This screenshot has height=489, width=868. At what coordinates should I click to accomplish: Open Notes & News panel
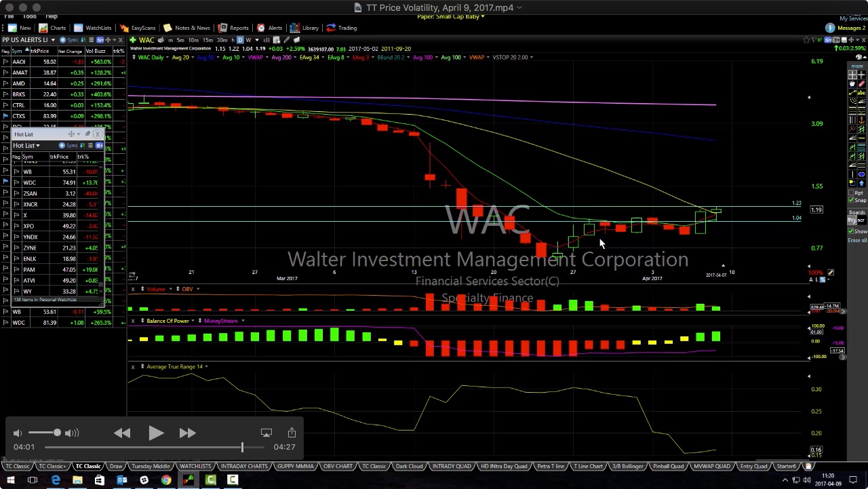click(x=186, y=28)
